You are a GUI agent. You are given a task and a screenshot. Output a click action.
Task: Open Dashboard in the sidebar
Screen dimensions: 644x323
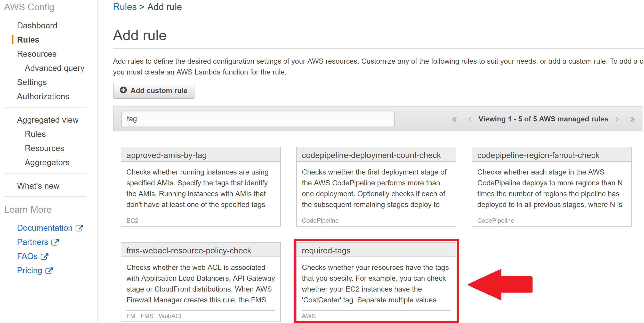coord(37,26)
